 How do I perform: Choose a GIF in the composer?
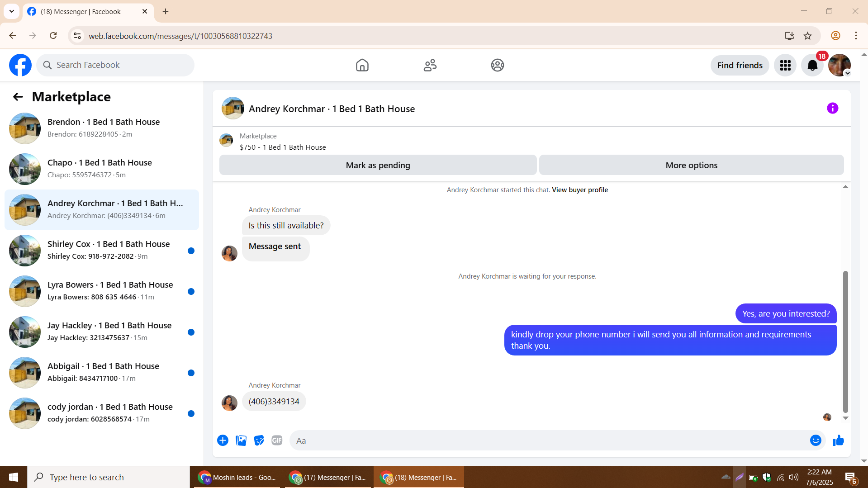[277, 441]
